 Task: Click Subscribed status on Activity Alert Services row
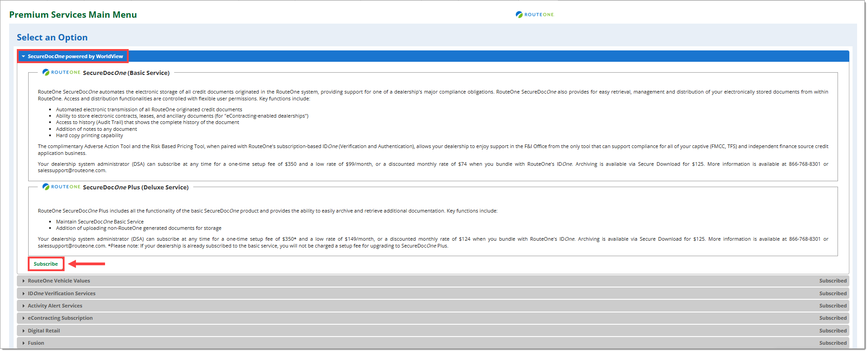point(833,306)
